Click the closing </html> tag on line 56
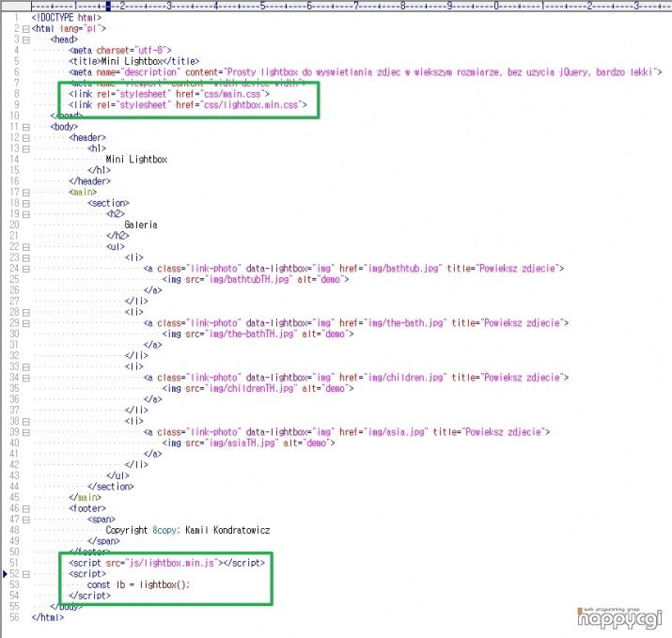The width and height of the screenshot is (672, 638). (x=48, y=617)
